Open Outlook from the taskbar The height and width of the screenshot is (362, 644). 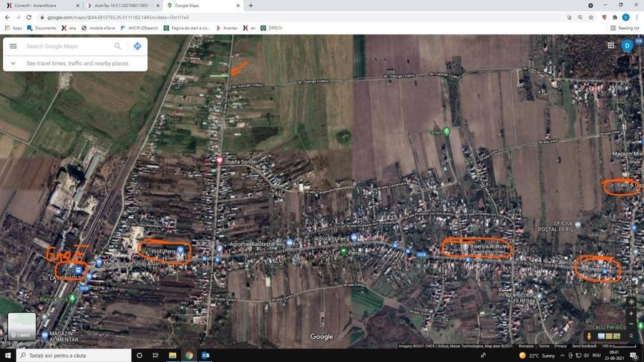[x=205, y=356]
